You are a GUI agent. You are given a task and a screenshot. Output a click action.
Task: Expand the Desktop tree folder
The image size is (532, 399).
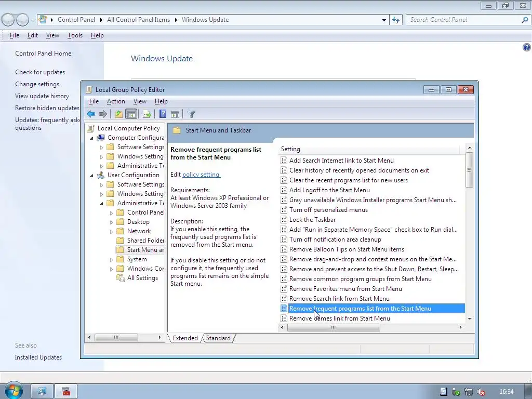point(111,222)
